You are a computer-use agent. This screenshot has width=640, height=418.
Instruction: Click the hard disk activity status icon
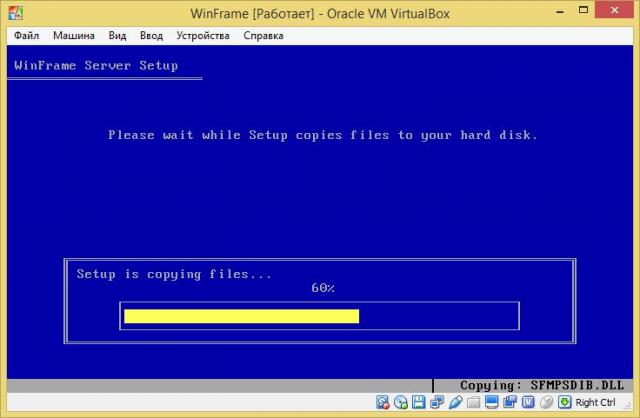(382, 402)
